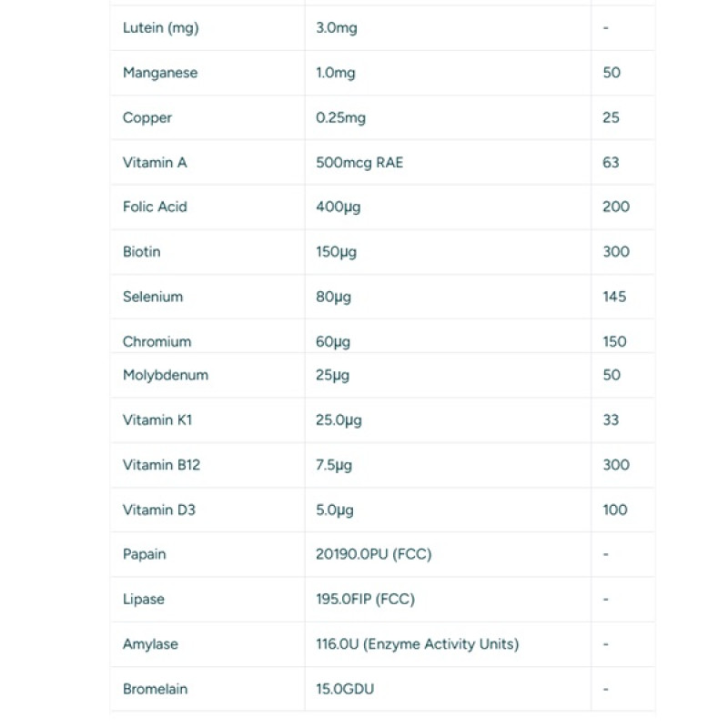
Task: Select the Amylase row label
Action: click(150, 644)
